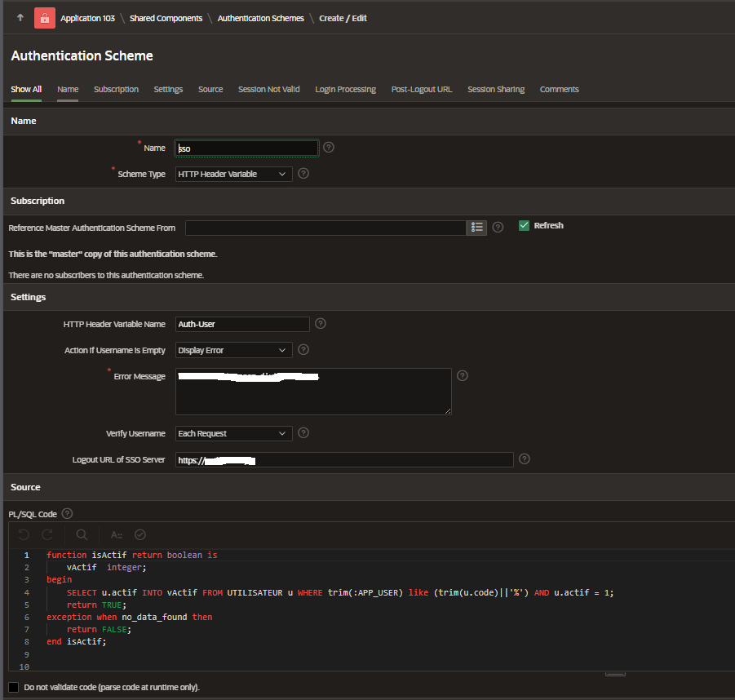Click the Redo icon in code editor

[x=47, y=534]
